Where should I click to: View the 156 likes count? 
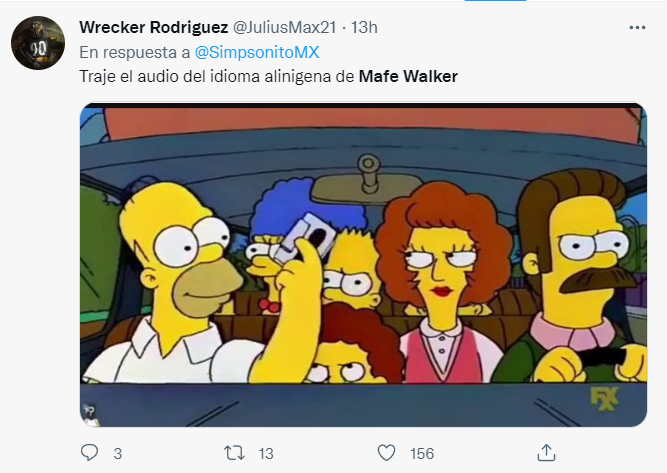tap(422, 454)
